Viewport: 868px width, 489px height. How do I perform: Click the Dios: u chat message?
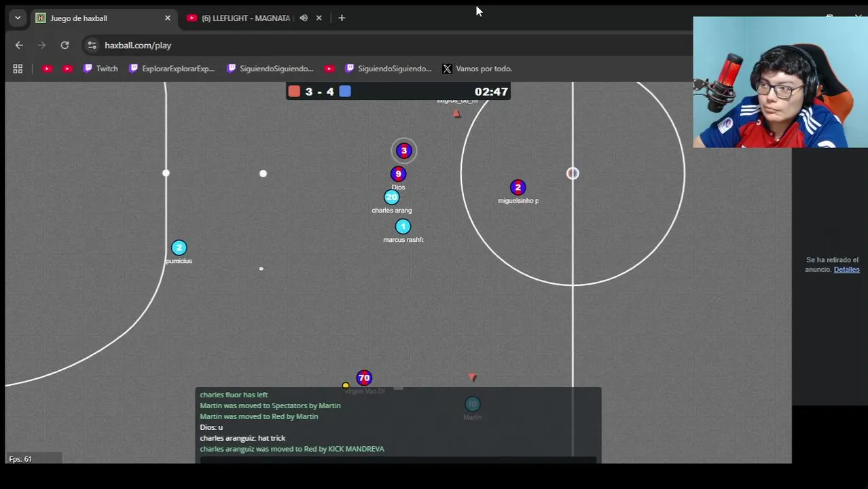pyautogui.click(x=211, y=427)
